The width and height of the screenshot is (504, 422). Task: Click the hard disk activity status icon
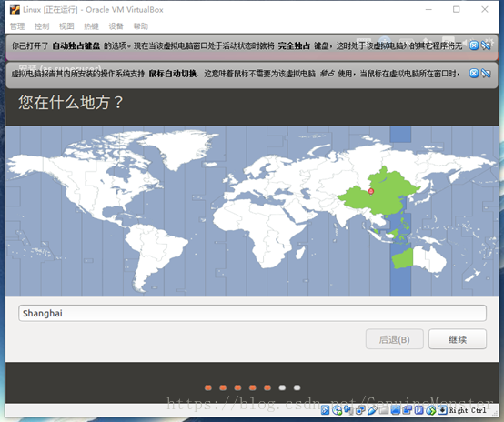(325, 410)
